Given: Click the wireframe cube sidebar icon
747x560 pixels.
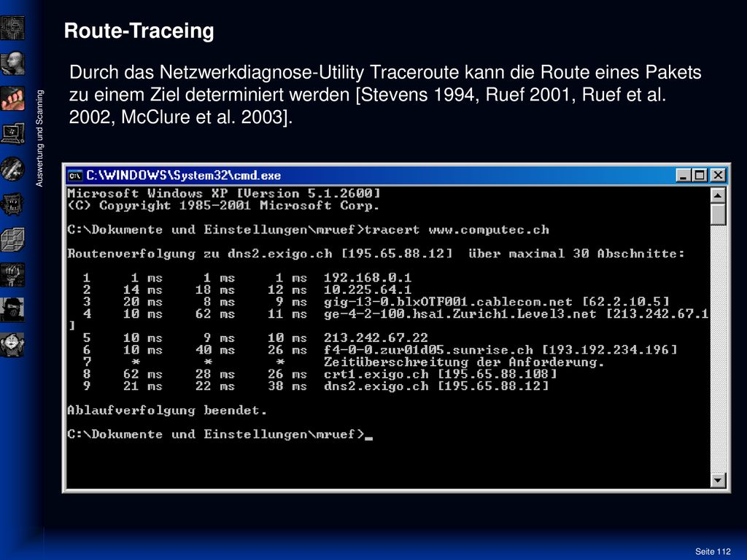Looking at the screenshot, I should tap(12, 240).
